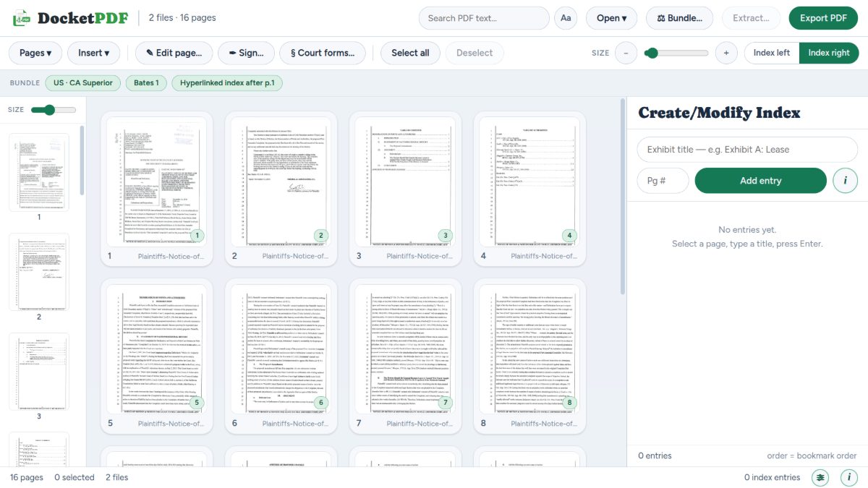Click the green badge 5 on page 5
Screen dimensions: 868x488
(x=197, y=403)
